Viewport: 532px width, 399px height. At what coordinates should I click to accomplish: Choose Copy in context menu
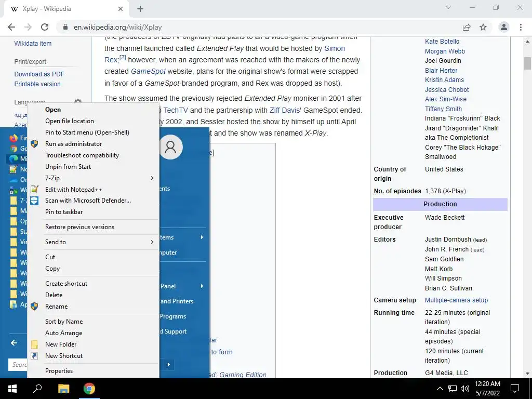tap(94, 269)
